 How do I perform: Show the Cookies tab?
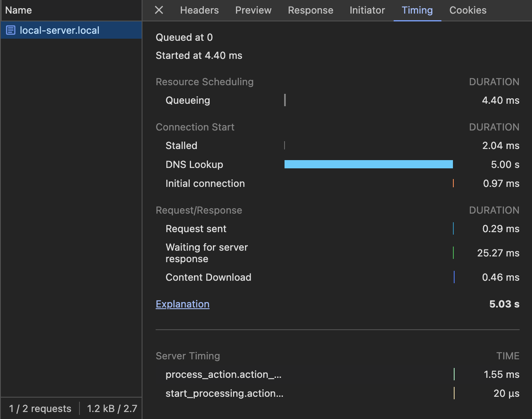tap(468, 10)
